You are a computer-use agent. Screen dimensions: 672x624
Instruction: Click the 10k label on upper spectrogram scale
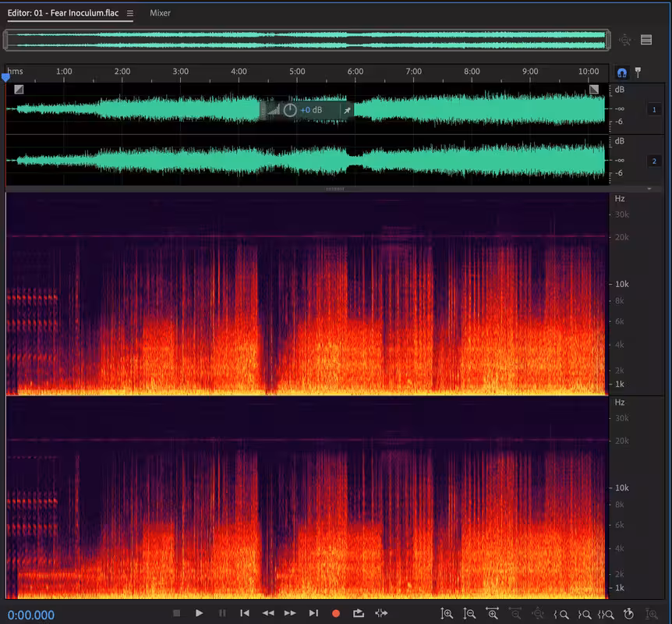622,284
